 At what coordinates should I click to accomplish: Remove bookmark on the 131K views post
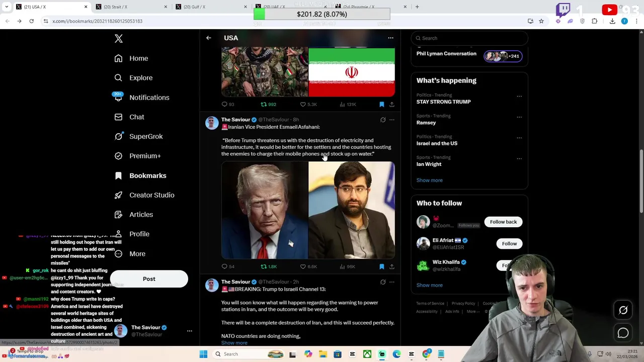click(382, 105)
